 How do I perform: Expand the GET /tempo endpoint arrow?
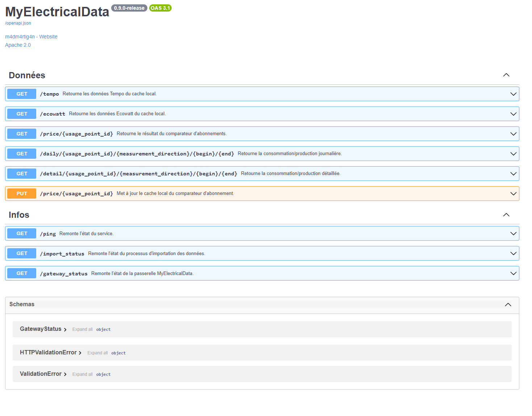point(513,94)
